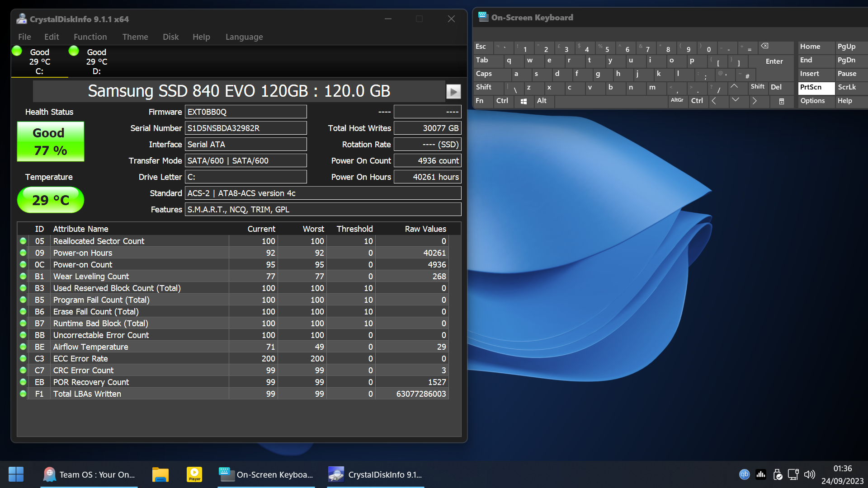The height and width of the screenshot is (488, 868).
Task: Click the Power On Hours value
Action: tap(427, 177)
